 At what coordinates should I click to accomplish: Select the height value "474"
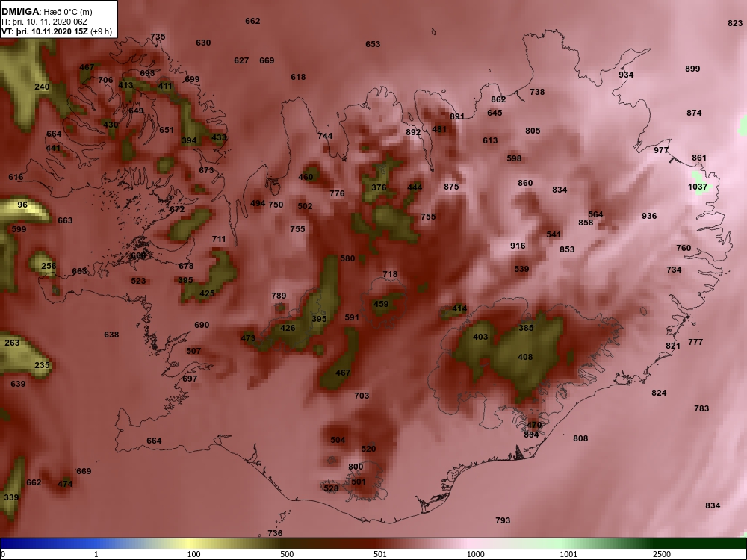pos(65,484)
